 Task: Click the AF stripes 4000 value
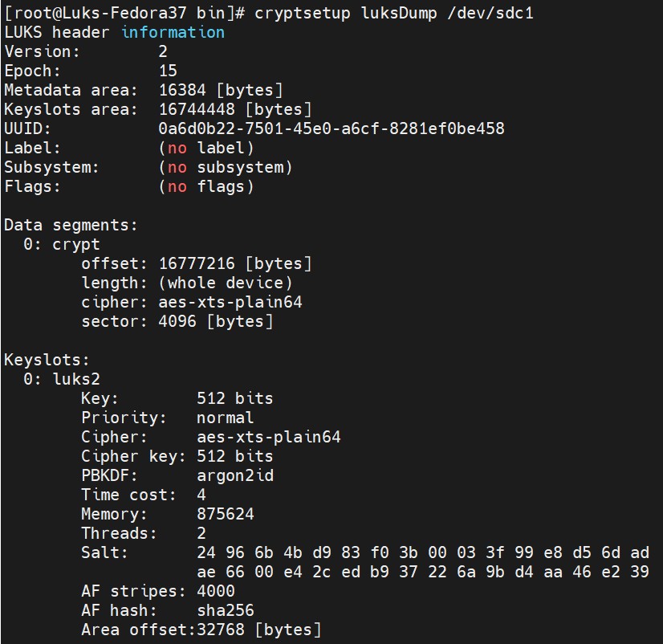tap(216, 591)
